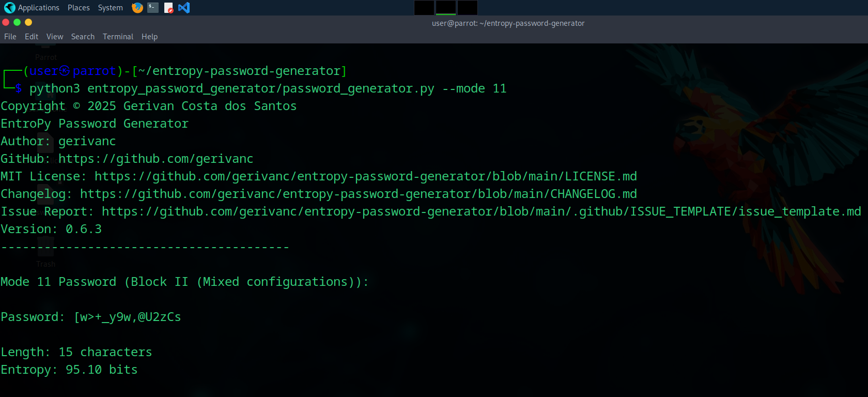Open the Terminal menu in the menu bar
Viewport: 868px width, 397px height.
(x=118, y=37)
